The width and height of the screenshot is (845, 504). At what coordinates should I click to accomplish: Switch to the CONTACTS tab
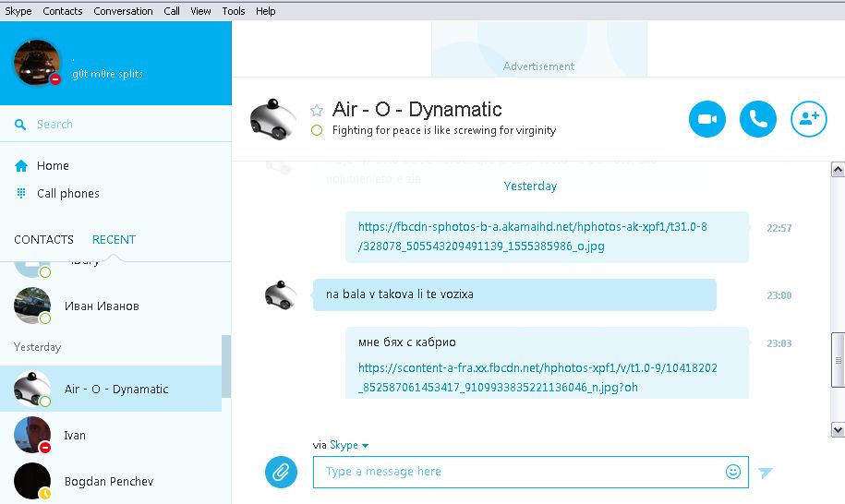[x=43, y=240]
